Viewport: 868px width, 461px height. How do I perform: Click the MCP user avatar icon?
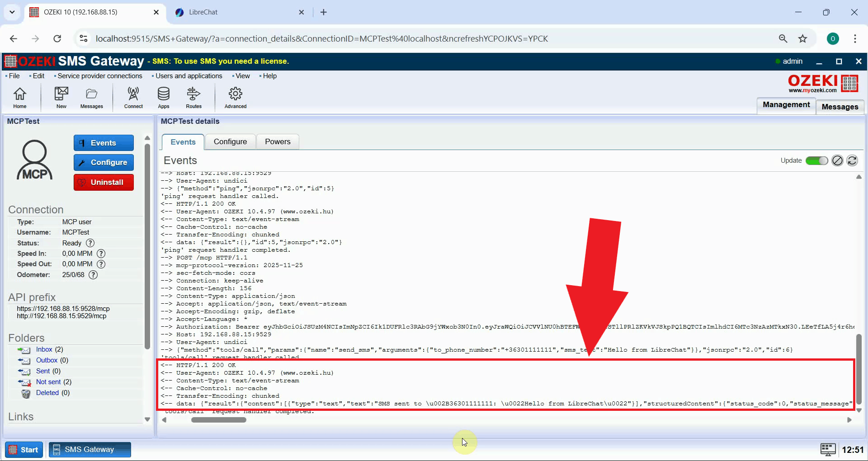tap(35, 160)
